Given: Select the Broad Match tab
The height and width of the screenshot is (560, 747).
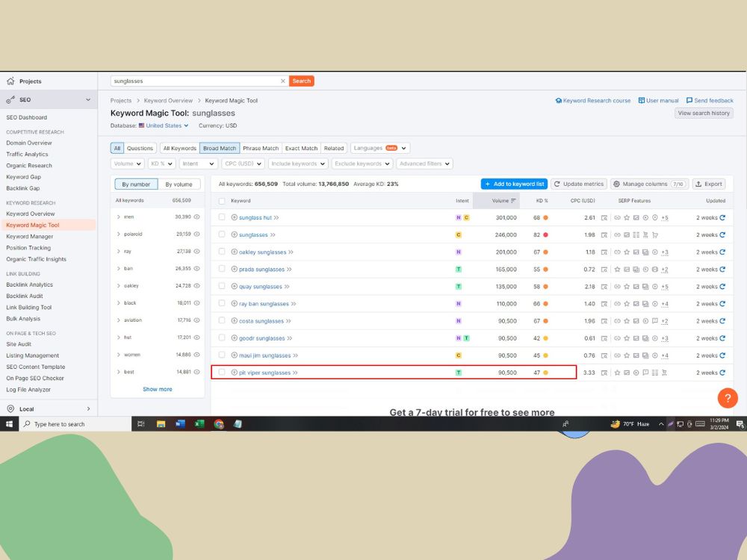Looking at the screenshot, I should (220, 148).
